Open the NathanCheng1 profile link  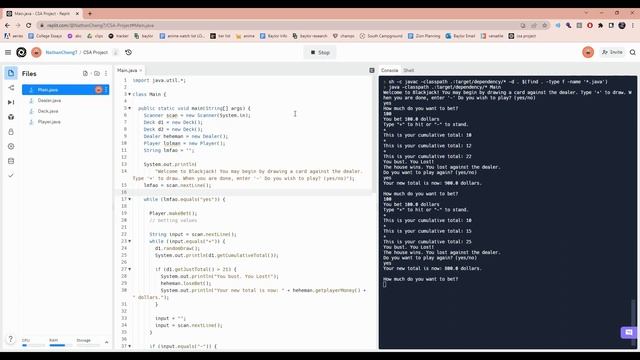tap(61, 52)
